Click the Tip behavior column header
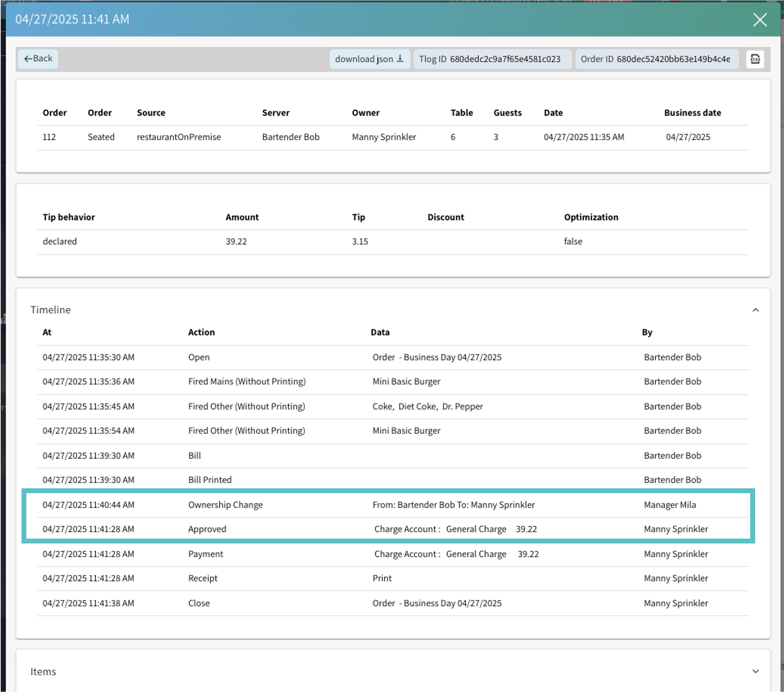Viewport: 784px width, 693px height. tap(69, 217)
